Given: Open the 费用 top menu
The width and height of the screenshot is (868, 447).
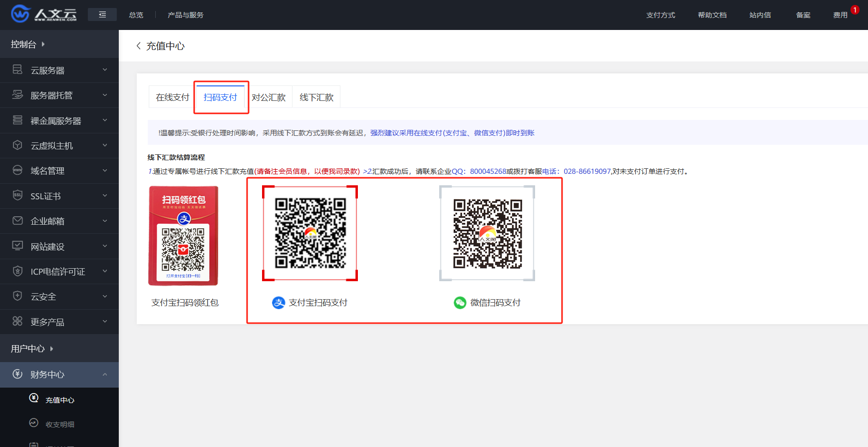Looking at the screenshot, I should (840, 15).
